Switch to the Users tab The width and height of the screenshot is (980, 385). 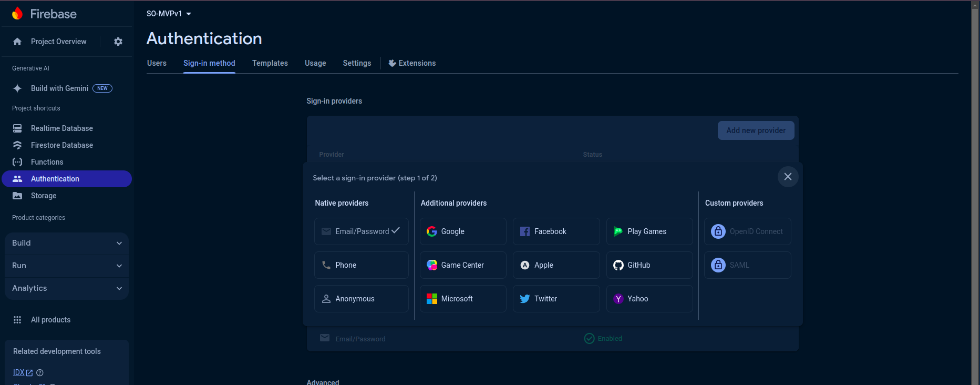(157, 63)
